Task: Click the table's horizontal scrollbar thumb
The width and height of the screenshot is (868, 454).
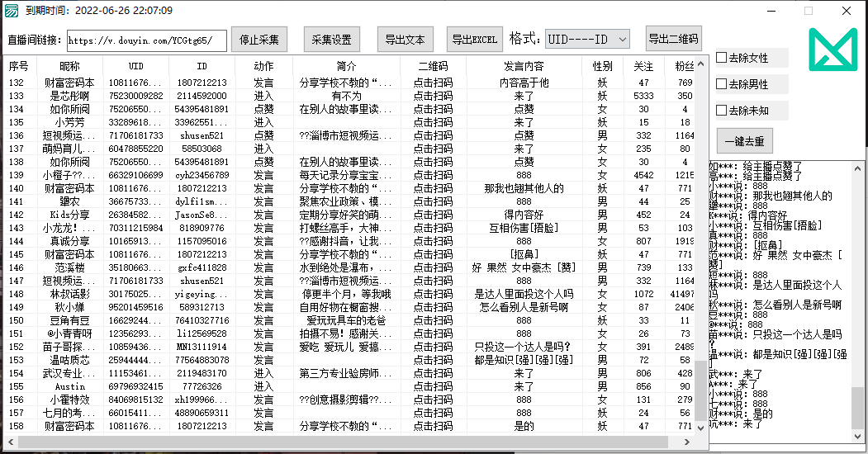Action: click(x=343, y=442)
